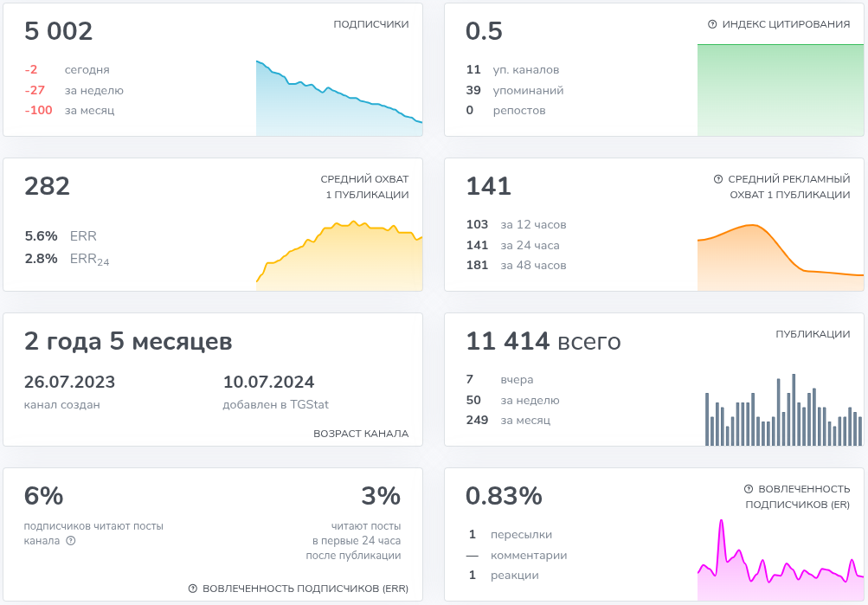Select the ВОЗРАСТ КАНАЛА label

point(361,434)
